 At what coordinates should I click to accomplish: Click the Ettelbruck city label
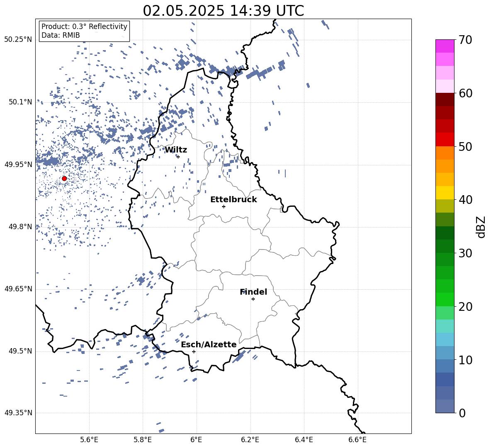click(x=233, y=200)
